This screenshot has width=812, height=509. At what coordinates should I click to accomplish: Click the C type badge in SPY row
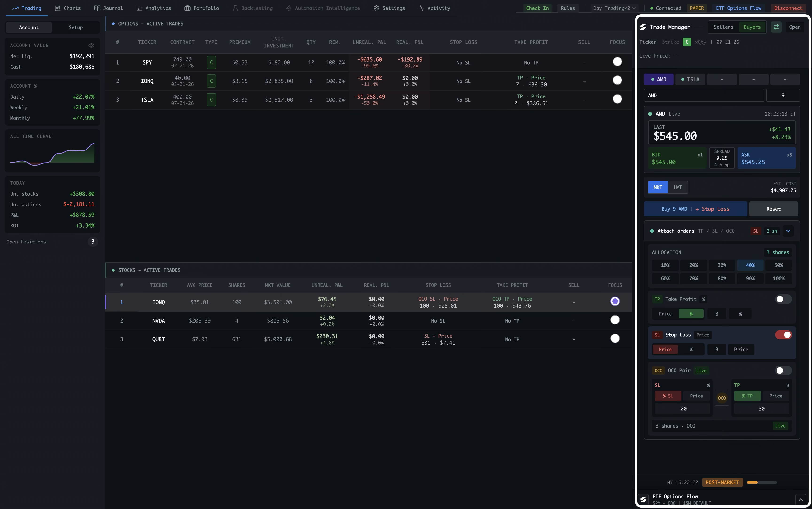coord(211,63)
